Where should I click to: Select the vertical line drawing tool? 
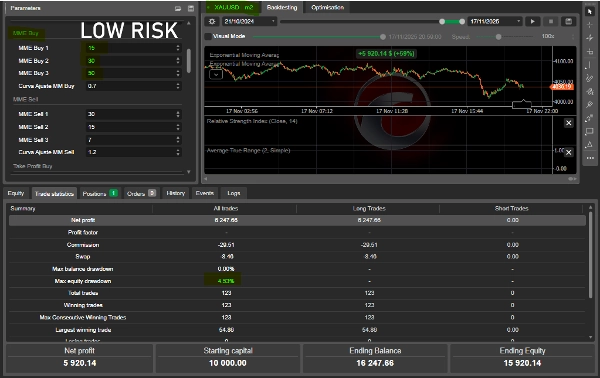click(590, 65)
